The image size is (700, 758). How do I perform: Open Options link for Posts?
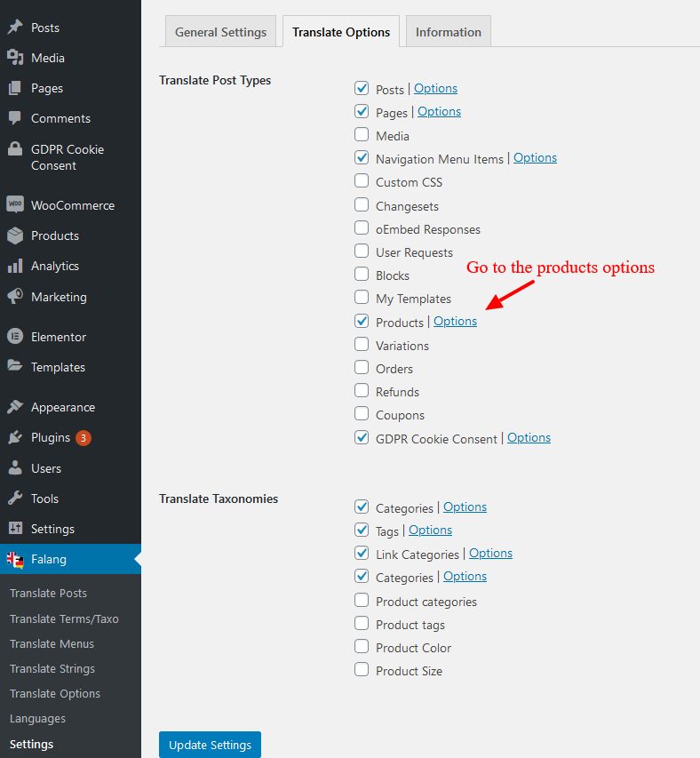pos(436,89)
